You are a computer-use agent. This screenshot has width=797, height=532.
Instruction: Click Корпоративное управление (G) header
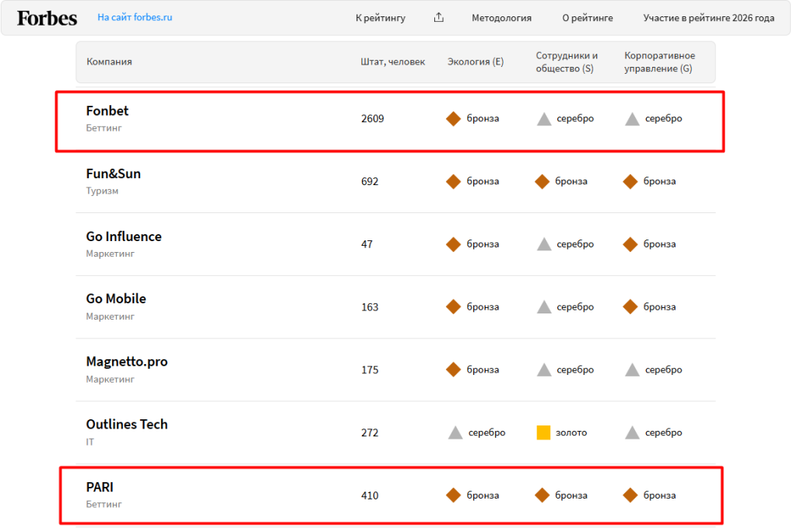pos(659,62)
